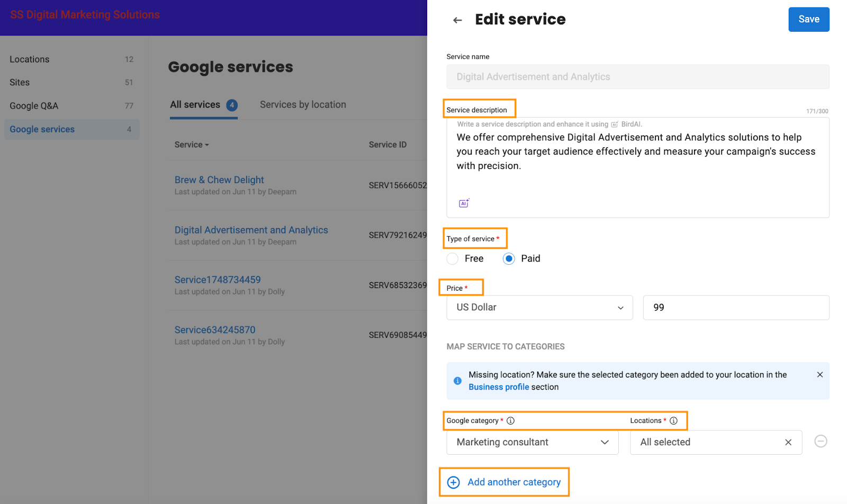
Task: Select the Free service type radio
Action: point(452,259)
